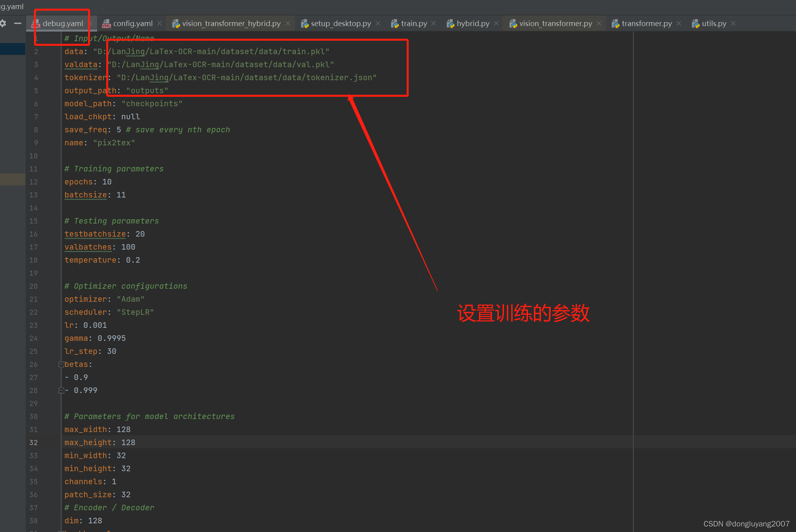796x532 pixels.
Task: Click the save_freq key
Action: (86, 130)
